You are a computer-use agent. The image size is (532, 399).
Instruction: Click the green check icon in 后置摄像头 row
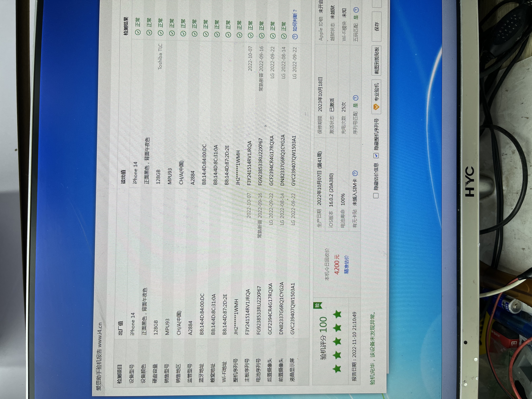(x=272, y=36)
